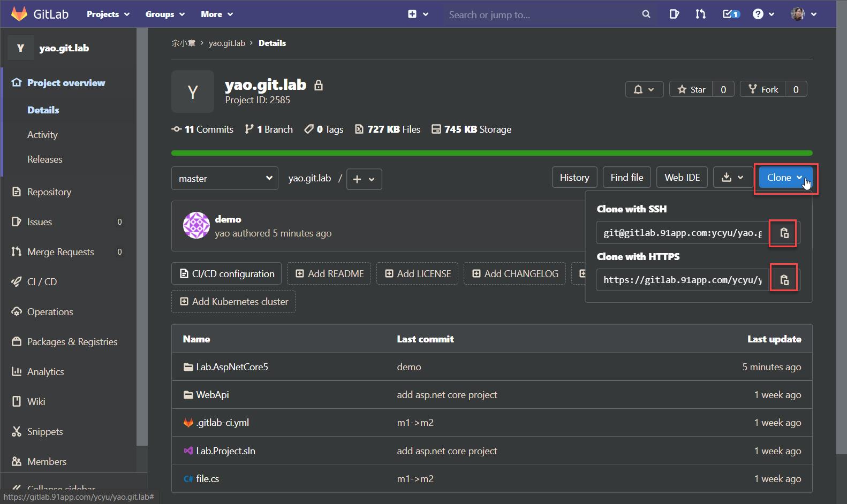Open Releases in sidebar
The width and height of the screenshot is (847, 504).
[45, 159]
